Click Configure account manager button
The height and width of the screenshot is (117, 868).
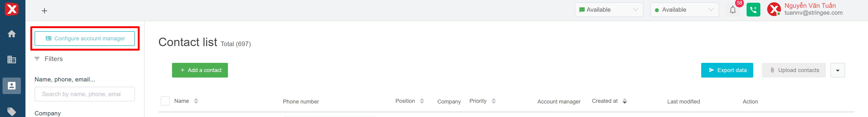85,39
